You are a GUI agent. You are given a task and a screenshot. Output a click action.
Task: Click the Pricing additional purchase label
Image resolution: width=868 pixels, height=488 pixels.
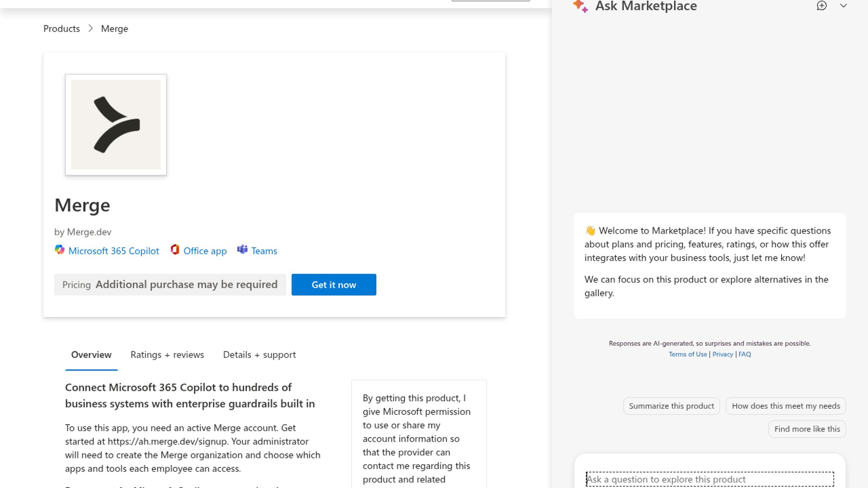[170, 285]
